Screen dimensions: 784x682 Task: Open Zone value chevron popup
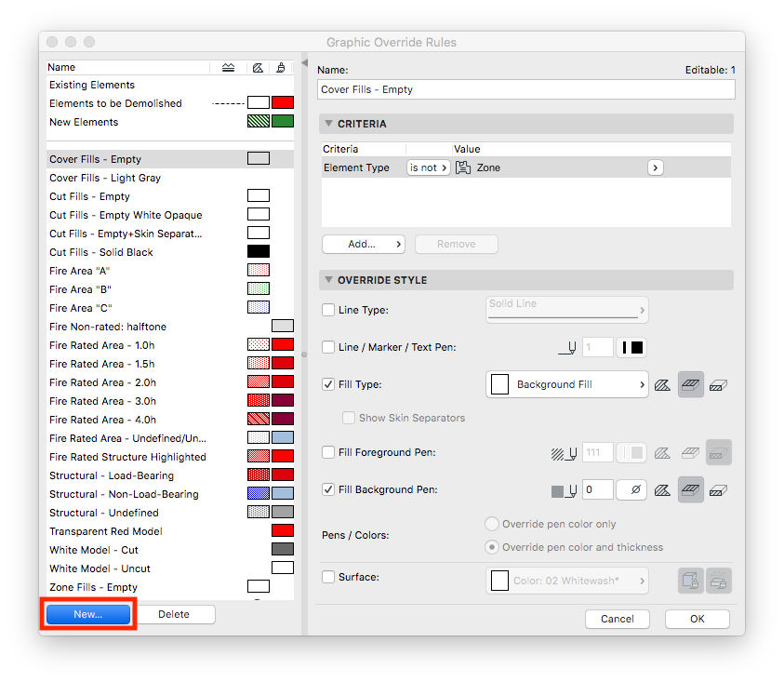655,167
